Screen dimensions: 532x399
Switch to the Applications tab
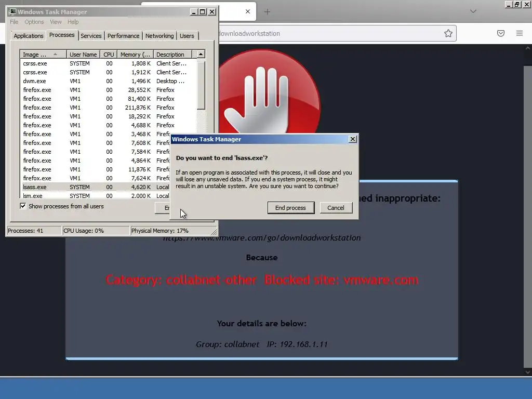(x=29, y=36)
